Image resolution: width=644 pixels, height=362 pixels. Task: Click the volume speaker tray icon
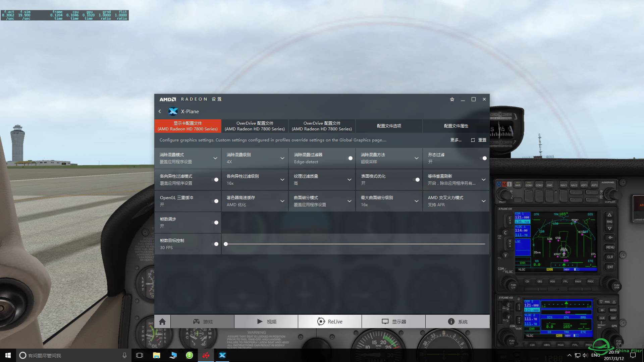tap(585, 355)
